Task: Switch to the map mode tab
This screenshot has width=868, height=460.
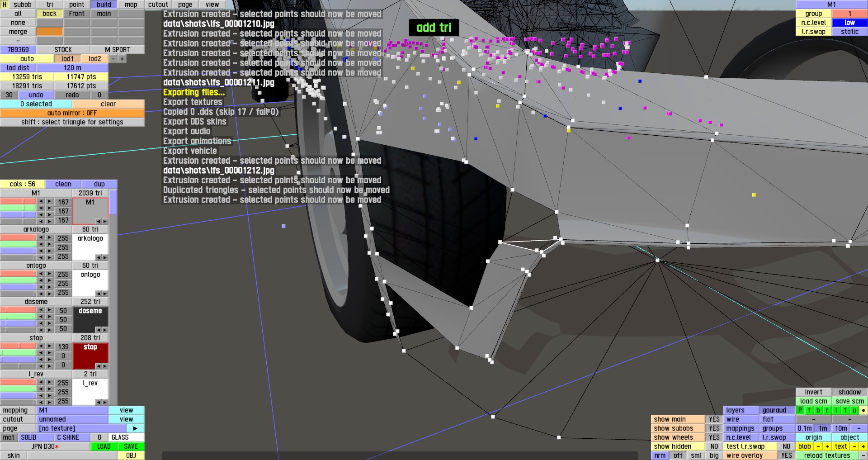Action: click(131, 5)
